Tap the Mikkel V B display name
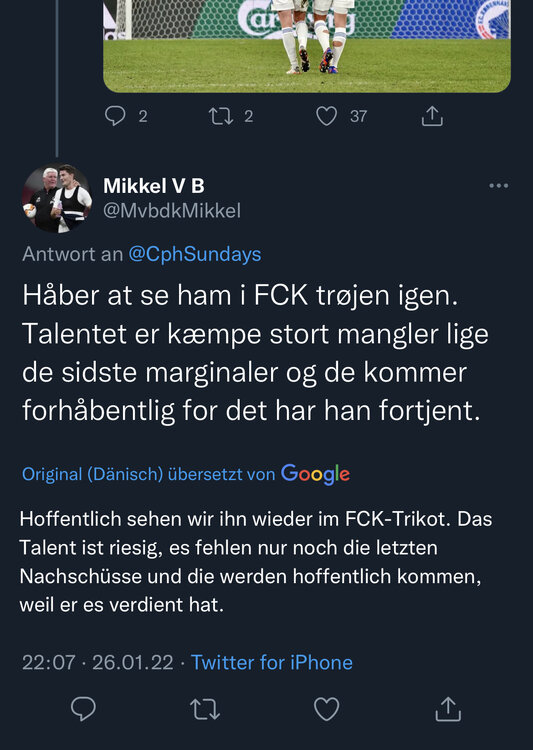The height and width of the screenshot is (750, 533). click(x=154, y=186)
